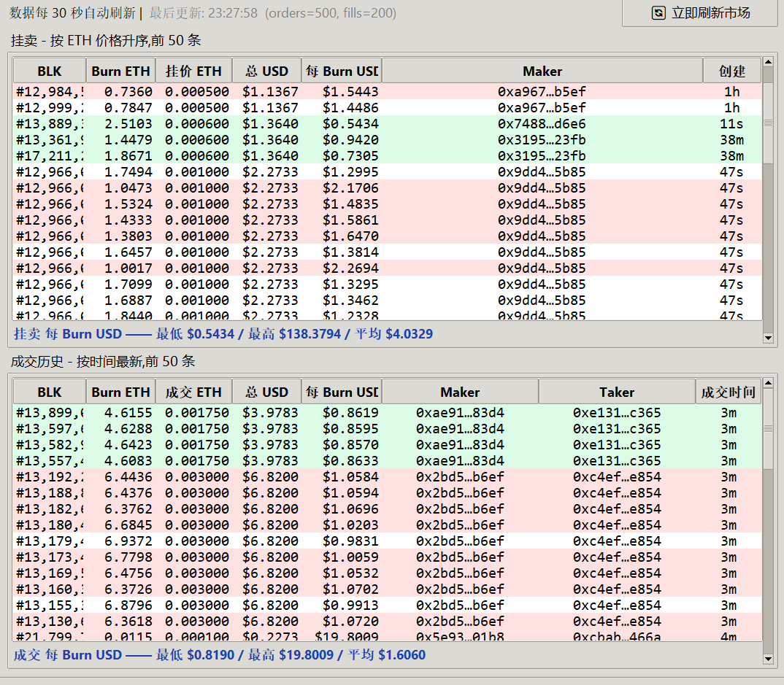This screenshot has height=685, width=784.
Task: Click 总 USD header in sell orders table
Action: tap(267, 71)
